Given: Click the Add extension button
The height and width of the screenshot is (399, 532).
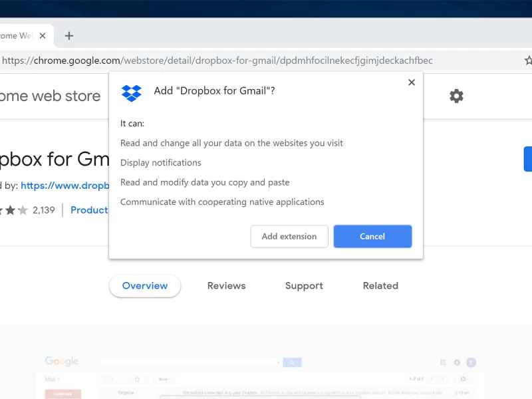Looking at the screenshot, I should coord(289,236).
